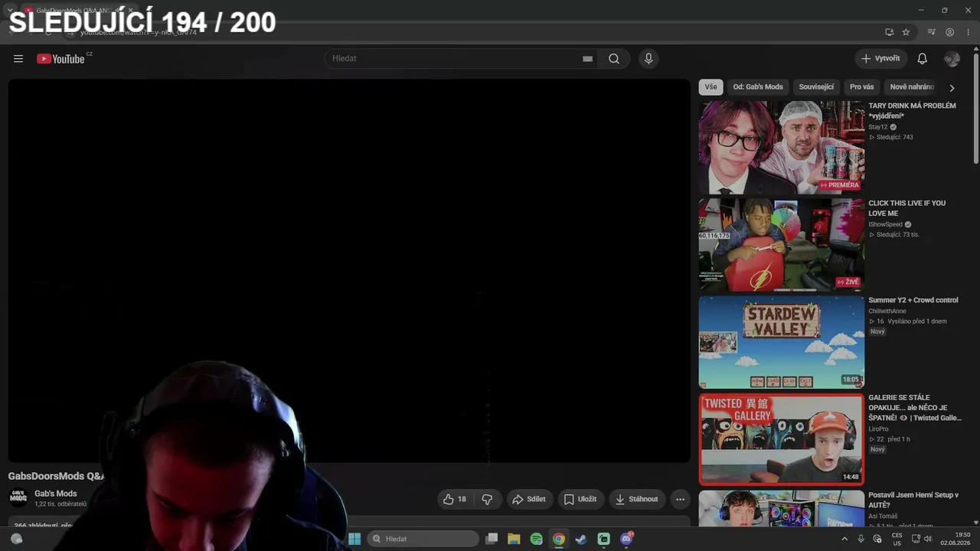Open the IShowSpeed live thumbnail
This screenshot has width=980, height=551.
[x=781, y=245]
